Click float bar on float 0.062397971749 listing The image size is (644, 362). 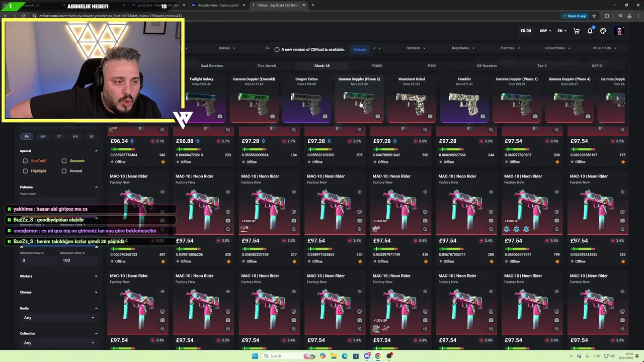point(385,249)
